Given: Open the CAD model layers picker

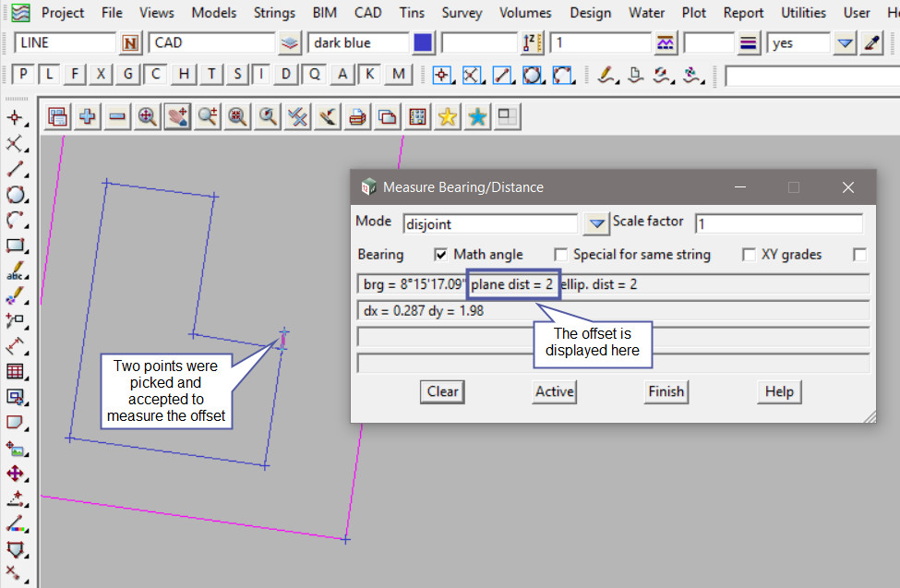Looking at the screenshot, I should (290, 43).
